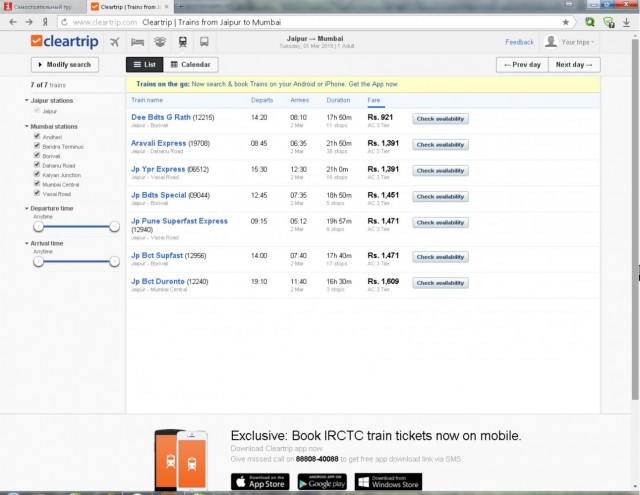The image size is (640, 495).
Task: Bookmark the page with the star icon
Action: point(566,21)
